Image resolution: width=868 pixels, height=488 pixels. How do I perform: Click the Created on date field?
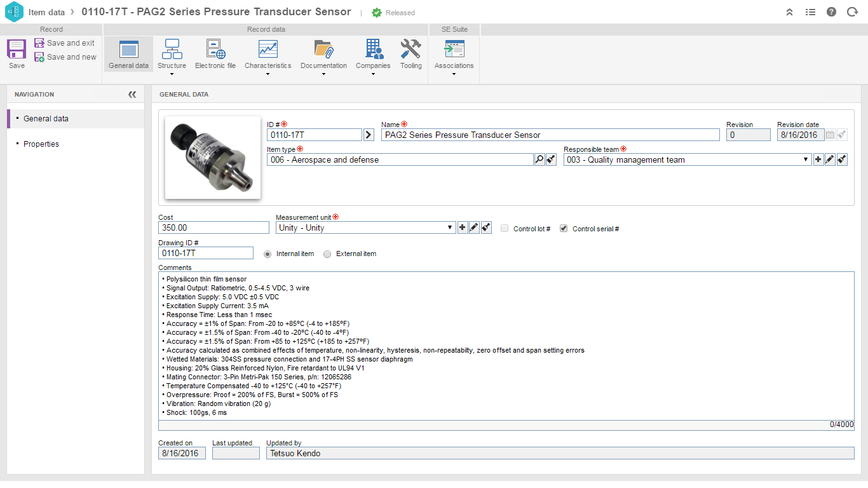click(182, 453)
